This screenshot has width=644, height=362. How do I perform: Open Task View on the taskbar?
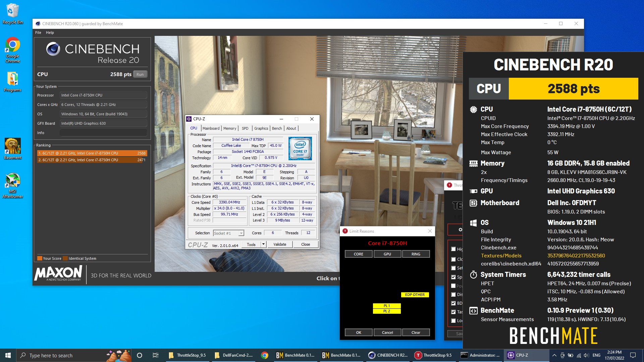(155, 355)
